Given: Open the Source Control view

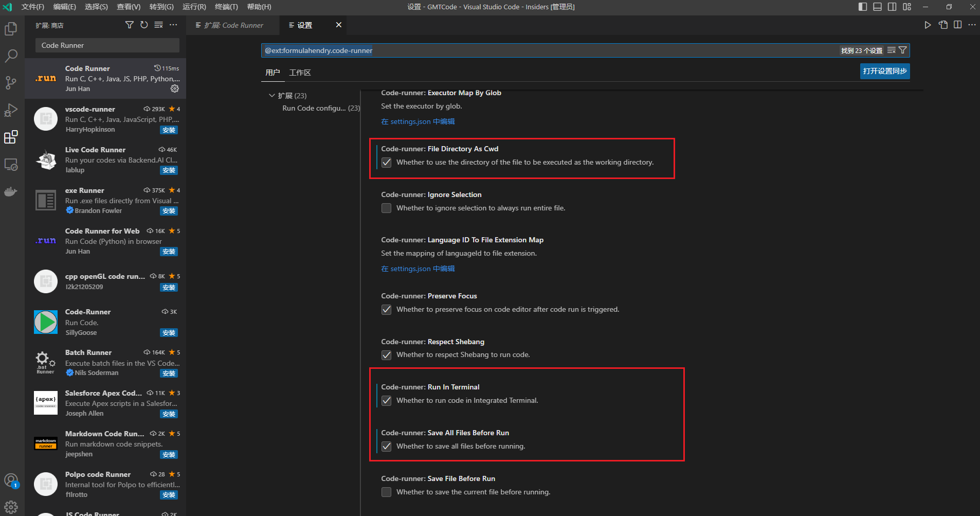Looking at the screenshot, I should pyautogui.click(x=11, y=83).
